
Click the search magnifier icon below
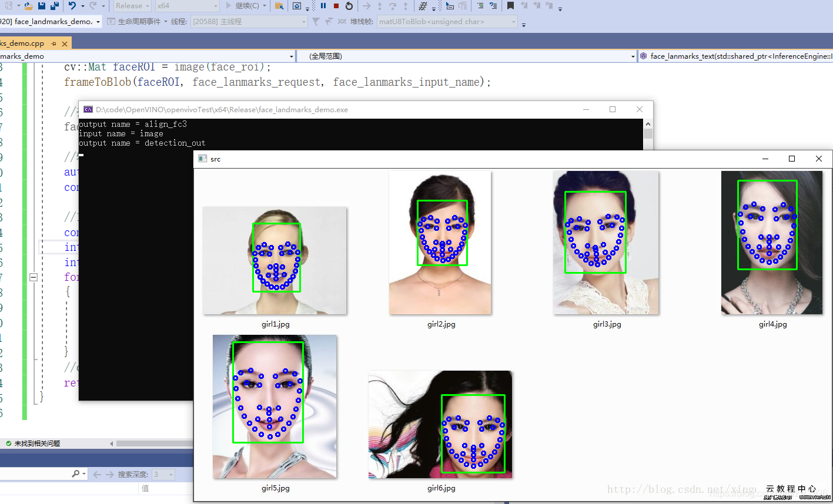(x=76, y=474)
